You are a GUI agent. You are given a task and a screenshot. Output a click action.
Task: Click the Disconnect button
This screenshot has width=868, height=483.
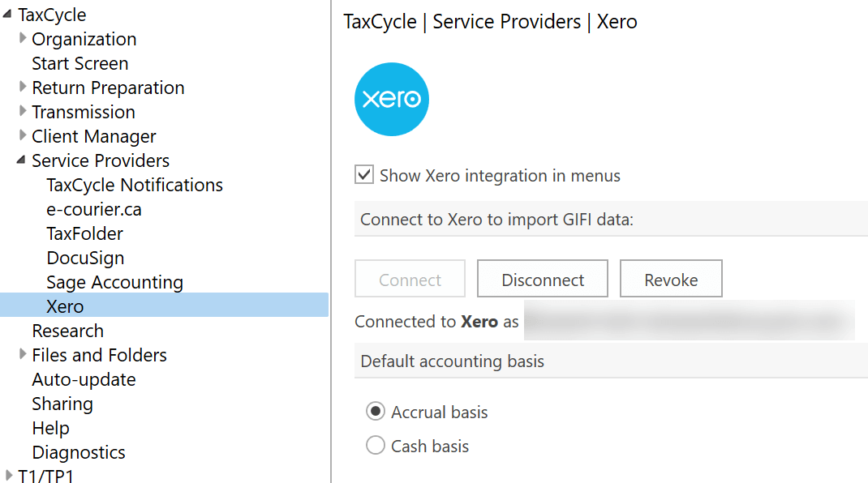tap(543, 279)
